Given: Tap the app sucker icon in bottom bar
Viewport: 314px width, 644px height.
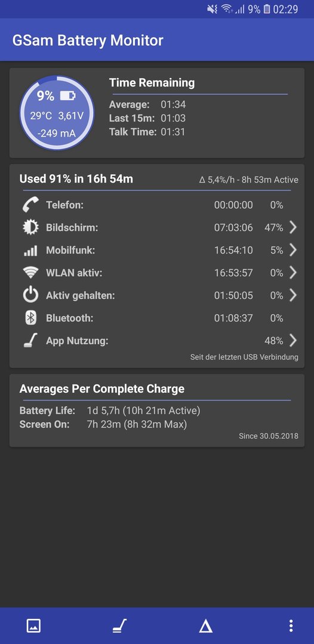Looking at the screenshot, I should pos(119,626).
